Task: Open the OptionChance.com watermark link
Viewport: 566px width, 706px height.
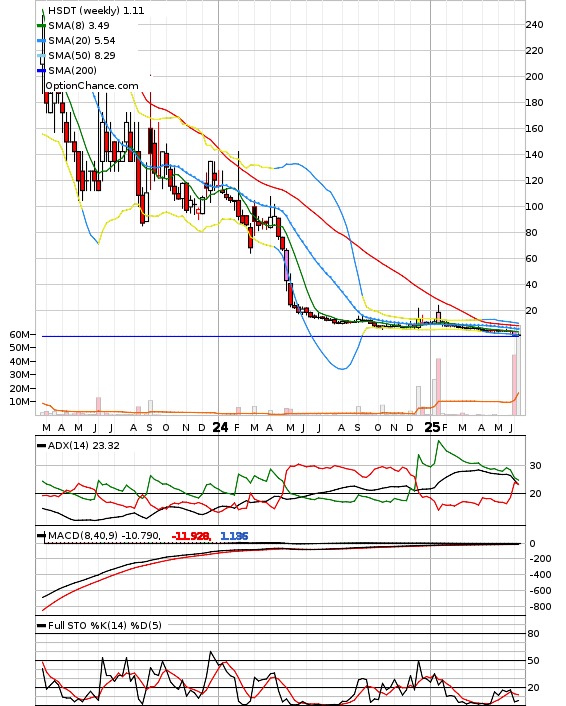Action: pos(92,86)
